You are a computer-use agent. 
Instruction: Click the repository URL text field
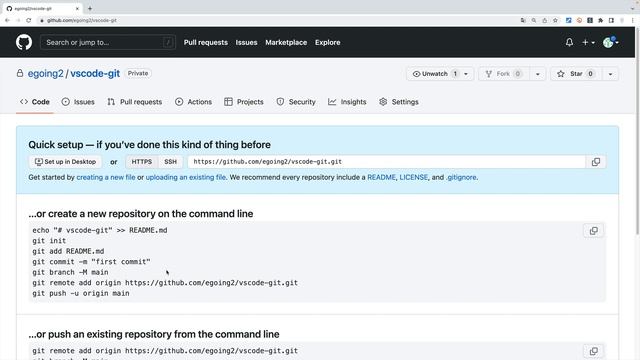point(387,162)
